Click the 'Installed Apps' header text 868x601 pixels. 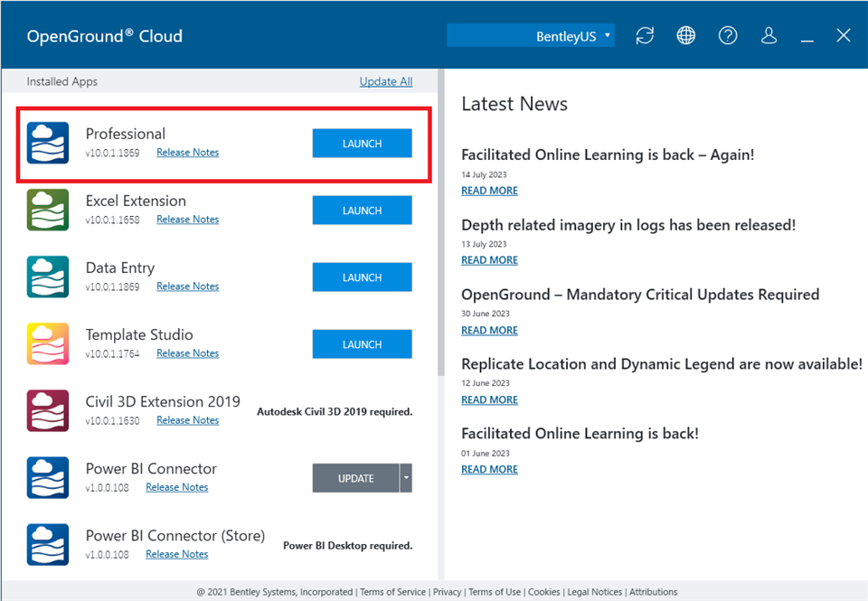pos(62,81)
